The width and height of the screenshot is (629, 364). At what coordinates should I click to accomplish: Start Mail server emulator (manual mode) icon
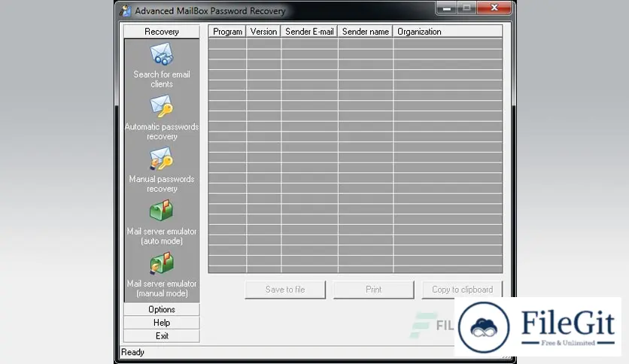pos(162,263)
